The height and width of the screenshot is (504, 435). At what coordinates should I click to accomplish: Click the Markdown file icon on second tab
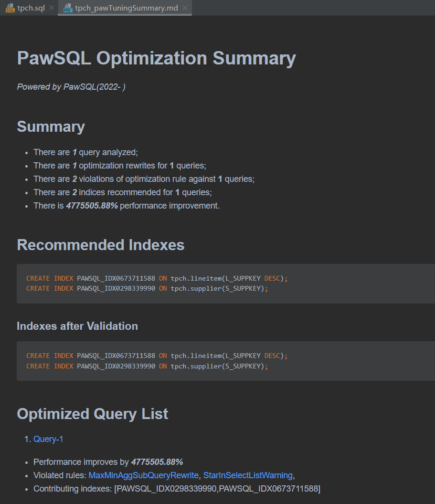[x=68, y=8]
